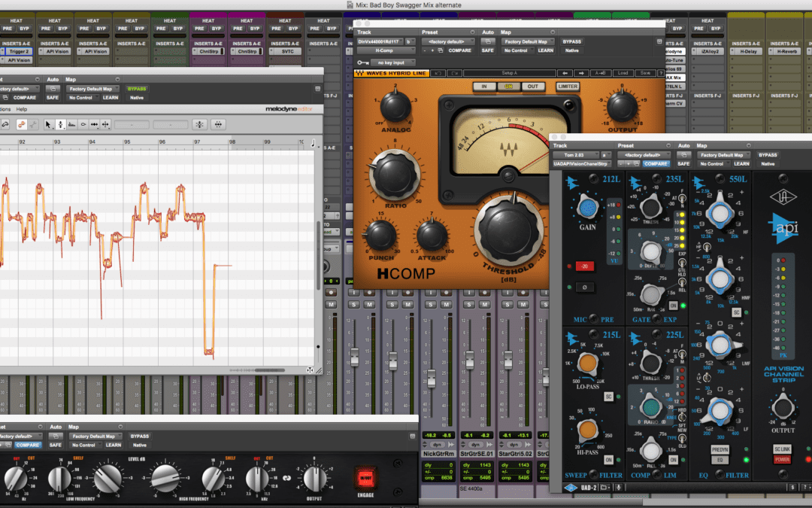Click H-Comp previous preset left arrow
The image size is (812, 508).
[x=565, y=73]
